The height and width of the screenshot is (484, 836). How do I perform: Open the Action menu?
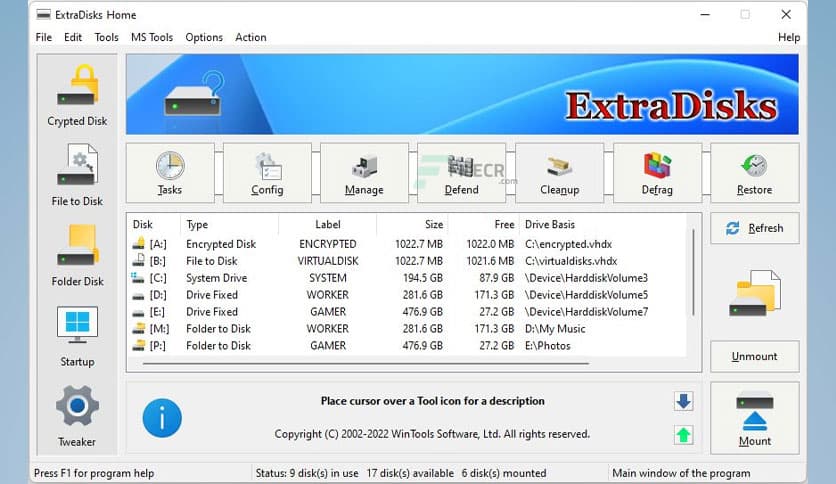(x=251, y=37)
